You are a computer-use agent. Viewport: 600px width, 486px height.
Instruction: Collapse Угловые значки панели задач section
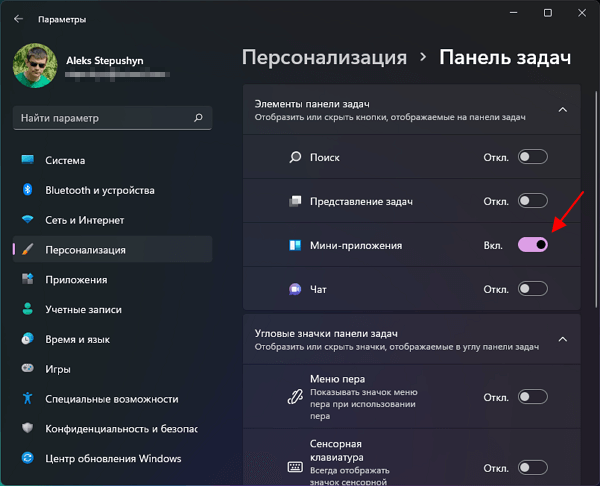[x=562, y=339]
